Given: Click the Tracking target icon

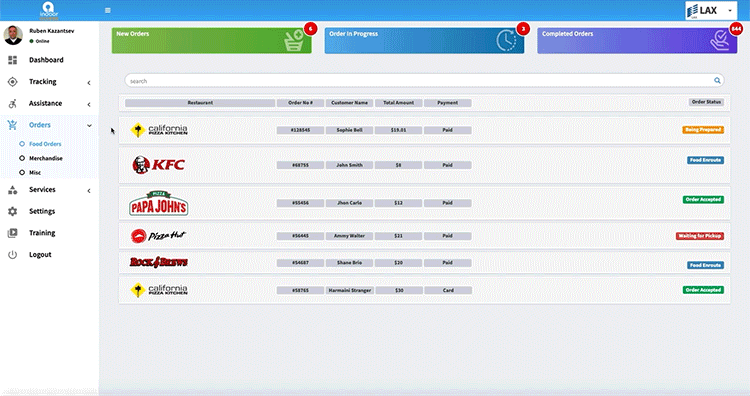Looking at the screenshot, I should (12, 82).
